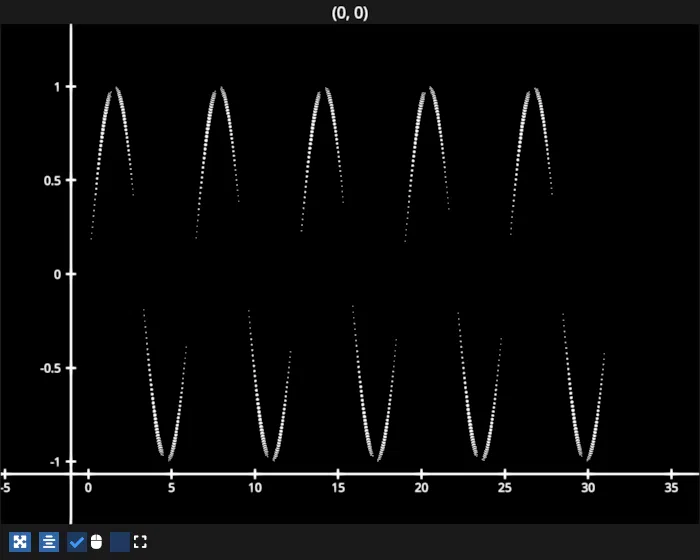Click the x-axis tick label 10
This screenshot has width=700, height=560.
[x=254, y=488]
